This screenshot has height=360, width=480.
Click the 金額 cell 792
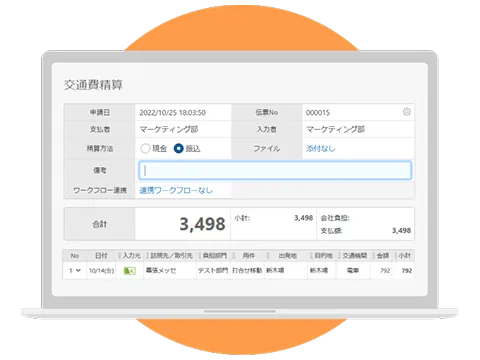pos(385,271)
